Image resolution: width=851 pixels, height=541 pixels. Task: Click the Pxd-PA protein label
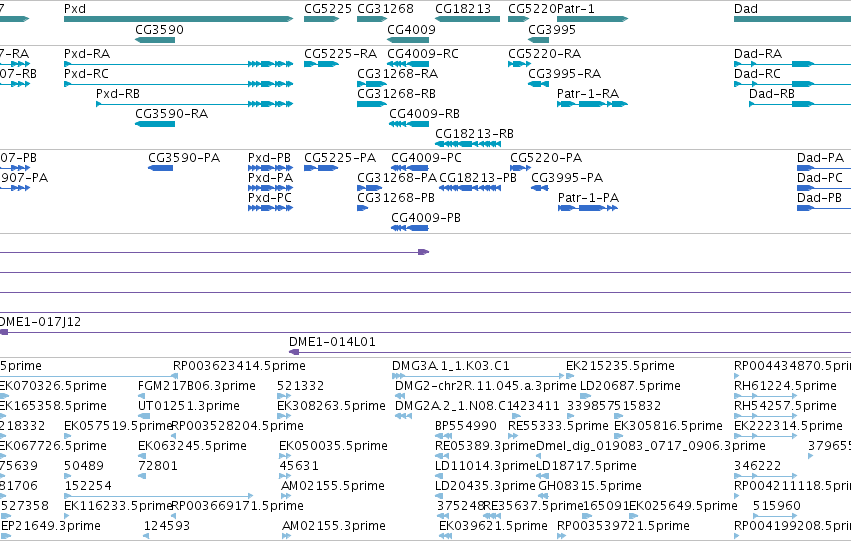[x=270, y=178]
